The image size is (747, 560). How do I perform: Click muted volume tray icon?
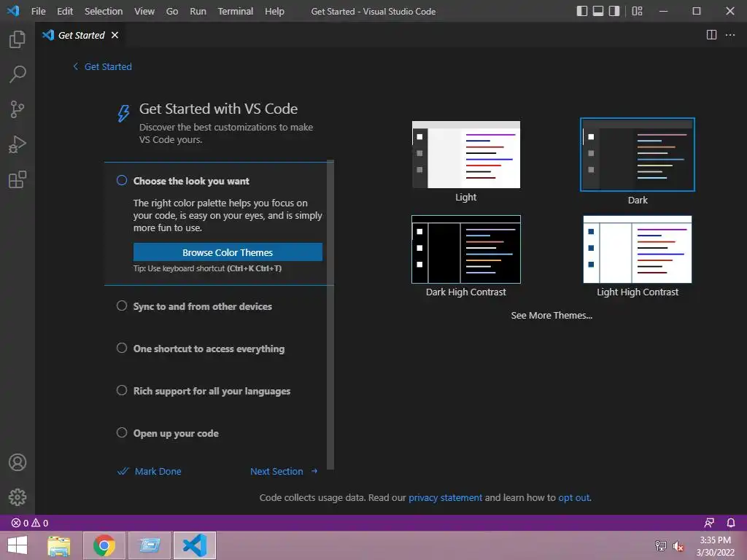pyautogui.click(x=678, y=546)
